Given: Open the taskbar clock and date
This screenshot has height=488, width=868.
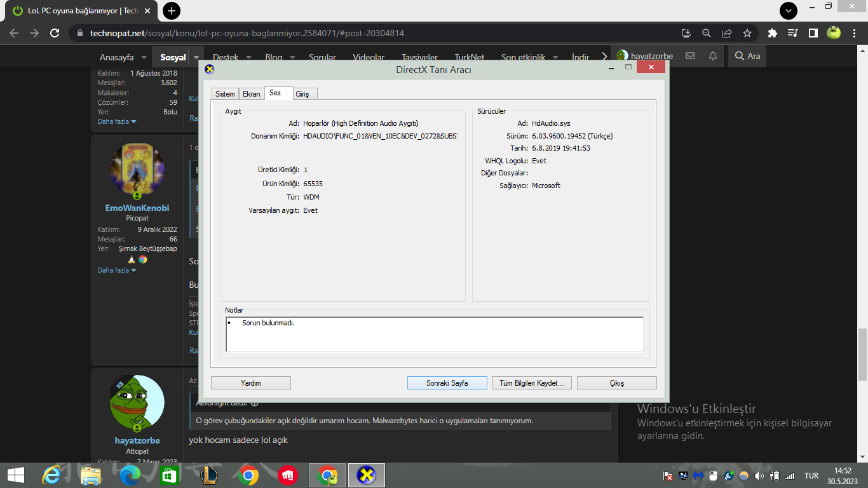Looking at the screenshot, I should [843, 475].
